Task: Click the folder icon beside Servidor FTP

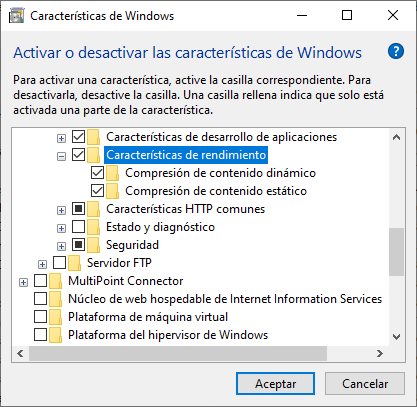Action: (75, 263)
